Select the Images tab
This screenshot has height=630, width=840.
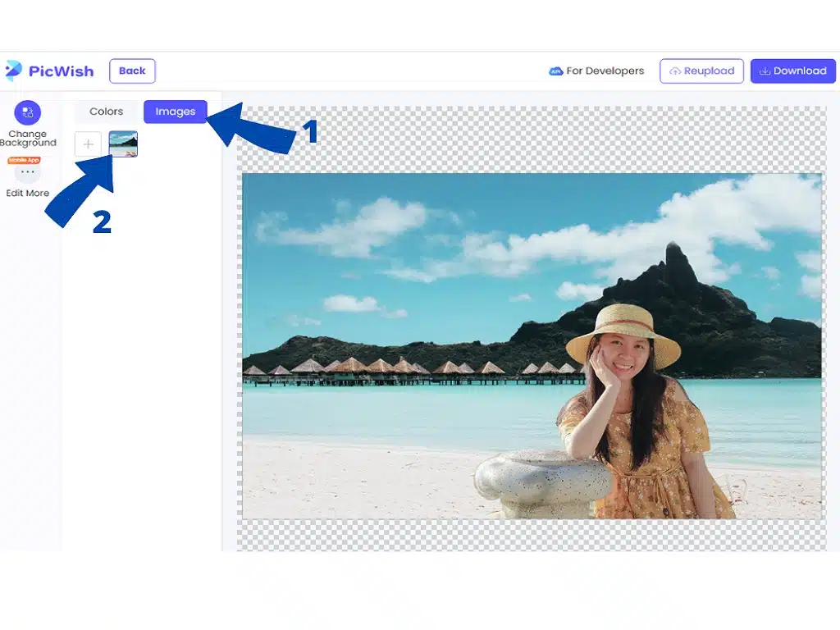pyautogui.click(x=175, y=112)
